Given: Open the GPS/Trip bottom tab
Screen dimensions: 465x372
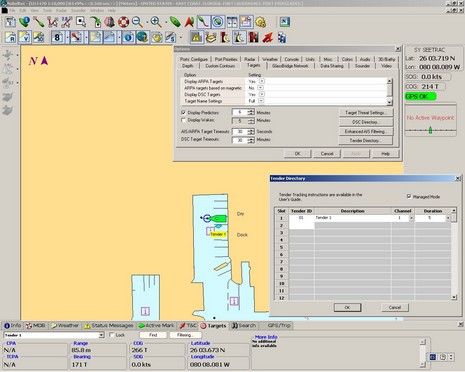Looking at the screenshot, I should tap(279, 326).
